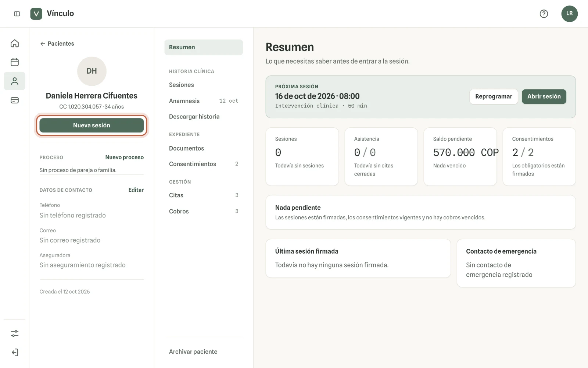Select the patients person icon
588x368 pixels.
point(15,81)
